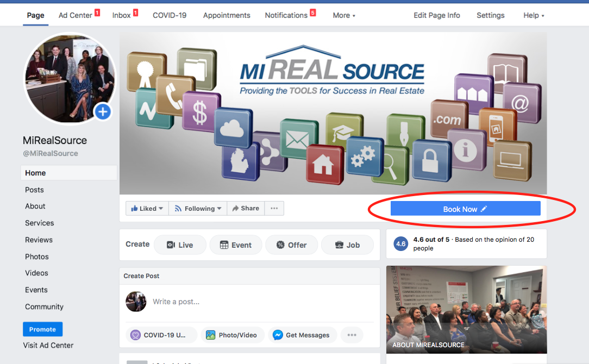The height and width of the screenshot is (364, 589).
Task: Add a Photo/Video to the post
Action: coord(233,335)
